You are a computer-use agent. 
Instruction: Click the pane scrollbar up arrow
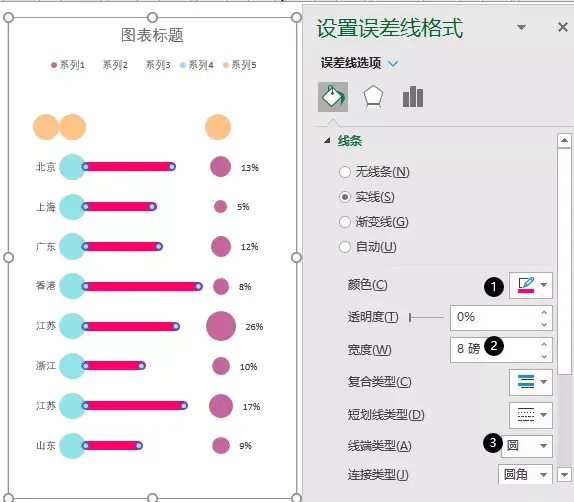pos(564,141)
